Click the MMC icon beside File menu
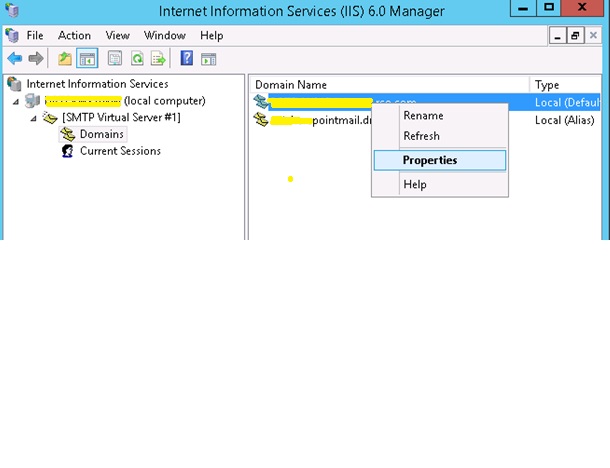The image size is (610, 468). (x=12, y=35)
